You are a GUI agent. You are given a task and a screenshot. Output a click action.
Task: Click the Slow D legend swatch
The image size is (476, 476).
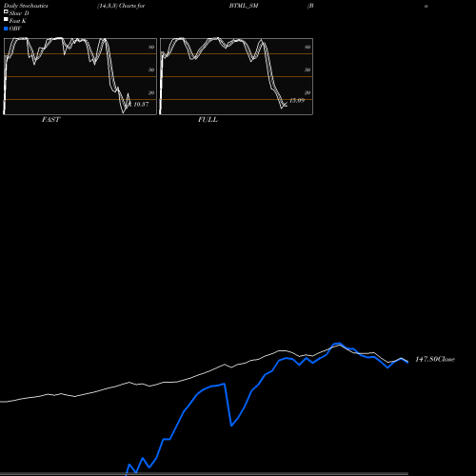click(6, 11)
